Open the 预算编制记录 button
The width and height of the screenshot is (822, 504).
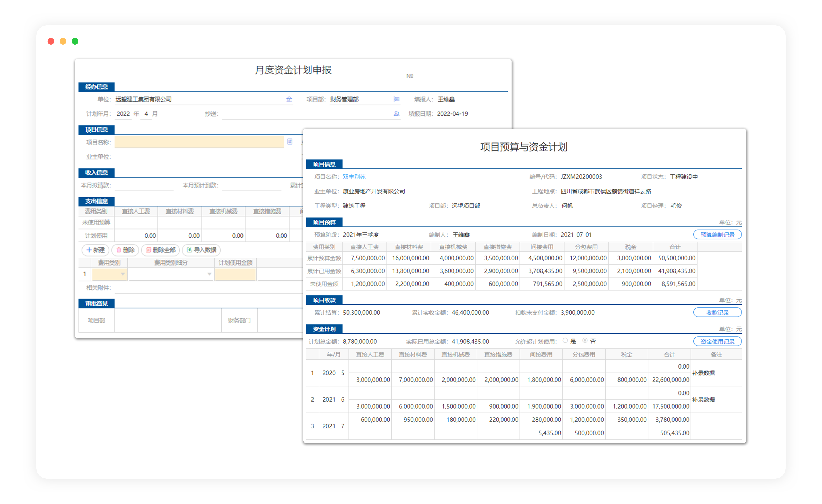pyautogui.click(x=717, y=235)
